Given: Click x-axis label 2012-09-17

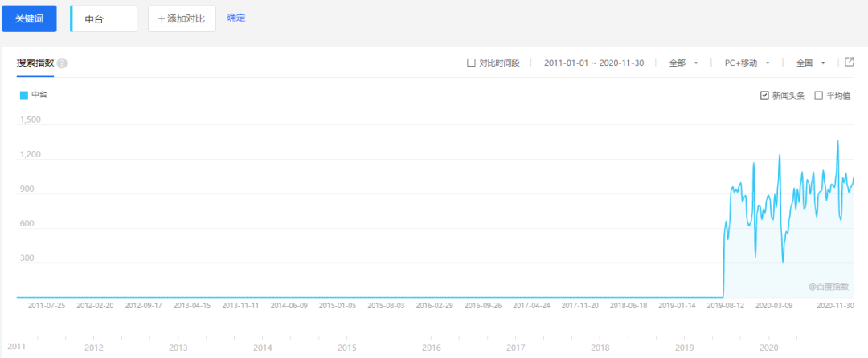Looking at the screenshot, I should (143, 305).
